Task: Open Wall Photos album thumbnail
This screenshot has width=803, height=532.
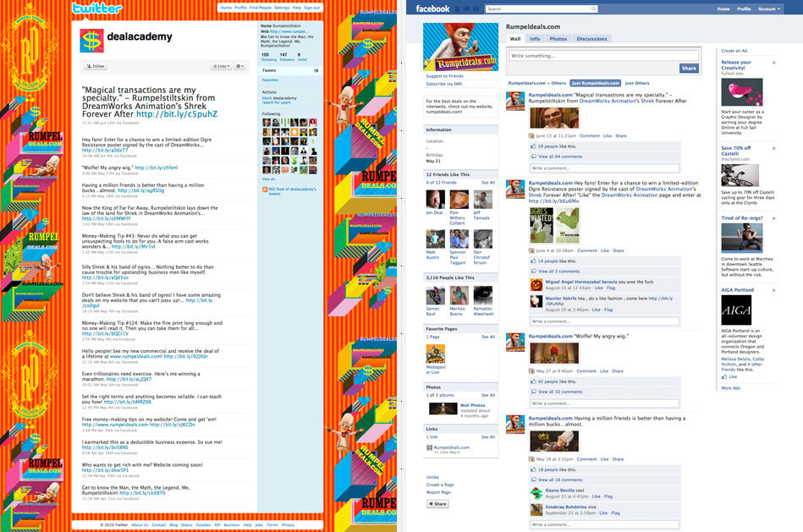Action: (x=443, y=408)
